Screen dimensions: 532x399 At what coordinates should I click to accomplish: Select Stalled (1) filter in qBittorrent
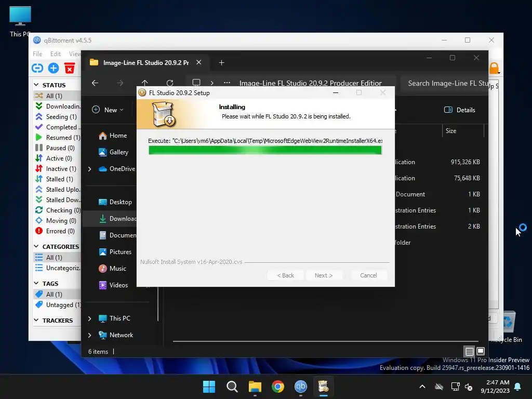coord(57,179)
